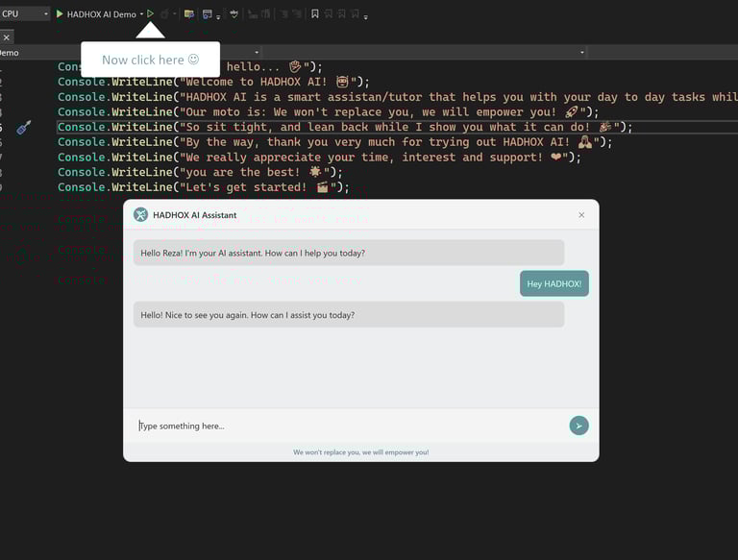
Task: Click the screwdriver quick actions icon in margin
Action: (24, 127)
